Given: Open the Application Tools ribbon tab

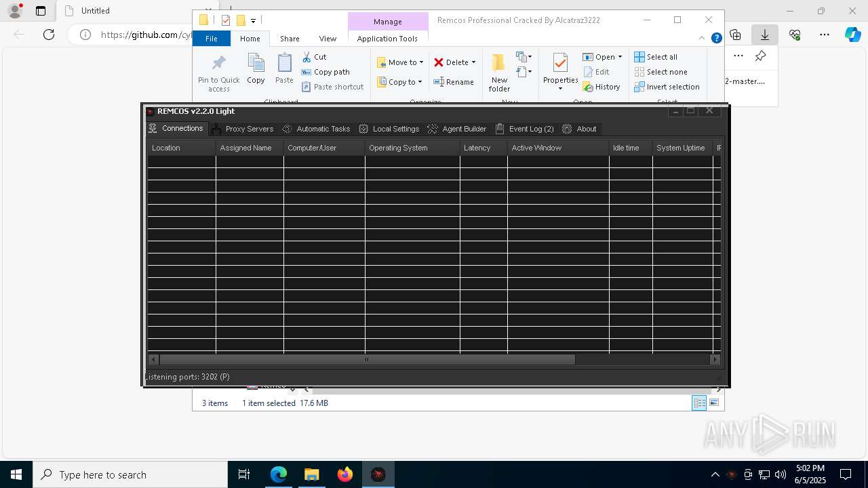Looking at the screenshot, I should coord(387,39).
